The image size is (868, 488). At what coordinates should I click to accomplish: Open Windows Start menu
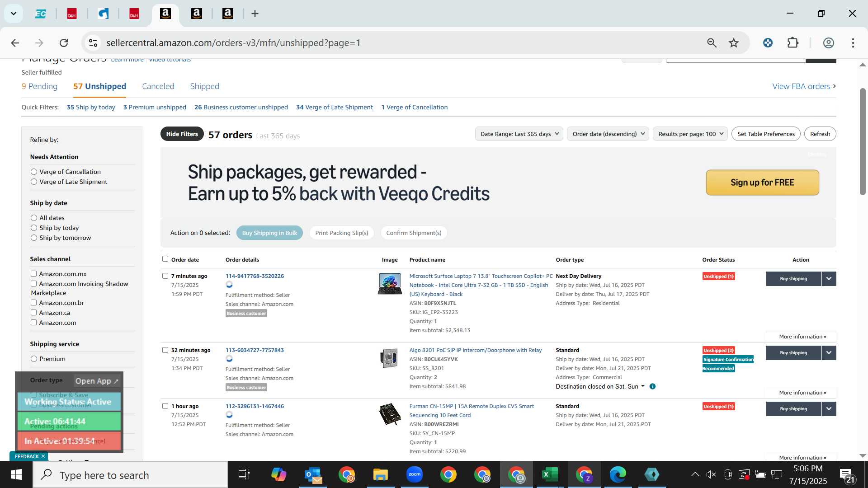(16, 475)
